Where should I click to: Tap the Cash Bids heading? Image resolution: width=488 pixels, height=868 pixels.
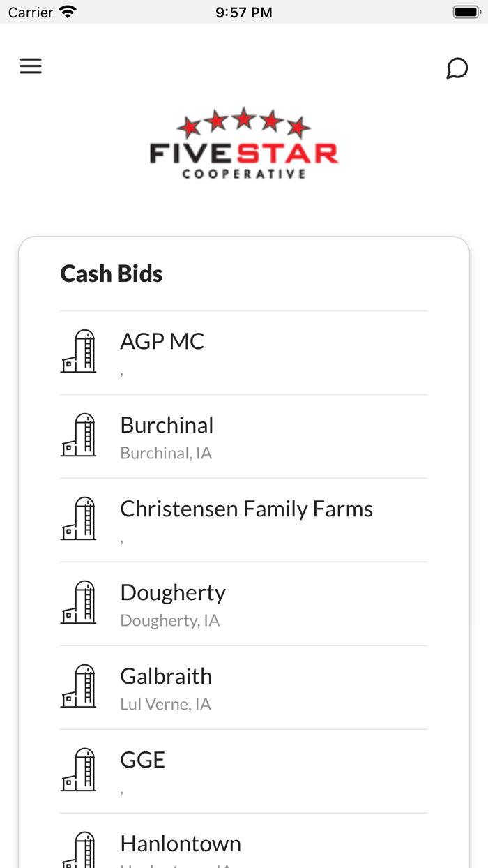tap(112, 274)
